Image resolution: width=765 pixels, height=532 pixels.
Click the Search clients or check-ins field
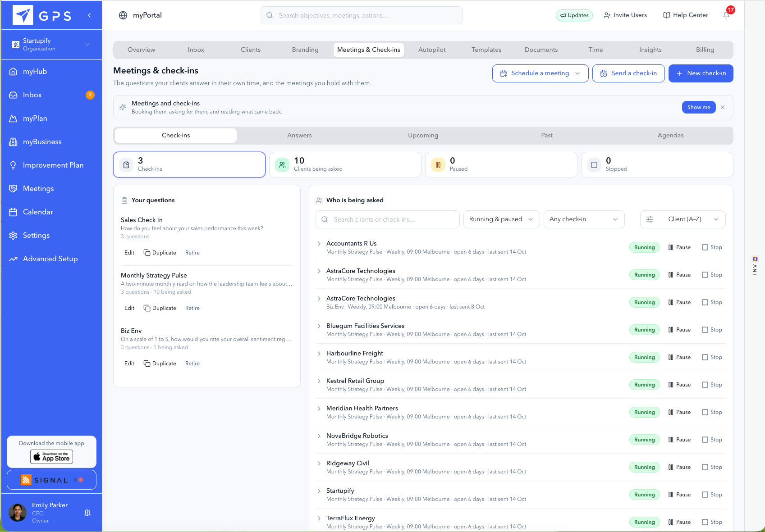387,219
